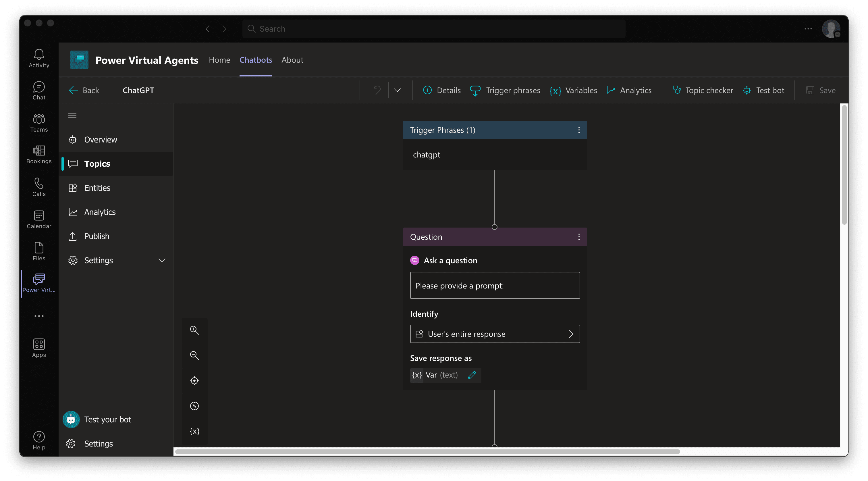Click the Power Virtual Agents logo
868x481 pixels.
(x=79, y=60)
